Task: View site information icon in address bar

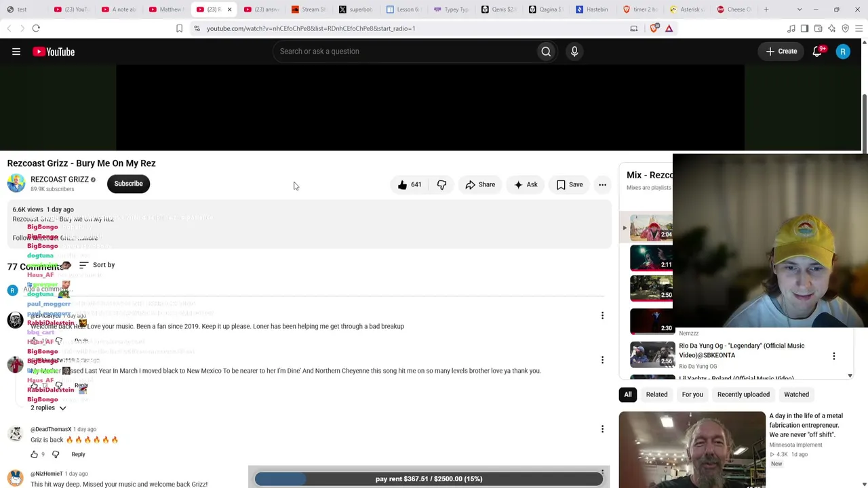Action: pyautogui.click(x=197, y=28)
